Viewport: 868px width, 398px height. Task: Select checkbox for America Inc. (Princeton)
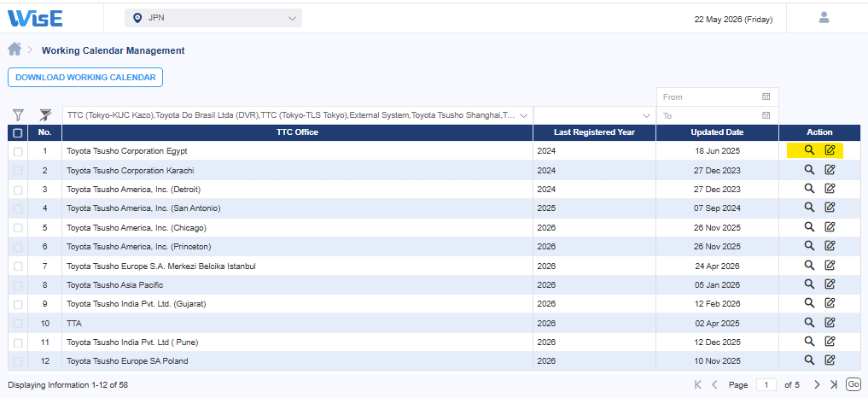[18, 247]
